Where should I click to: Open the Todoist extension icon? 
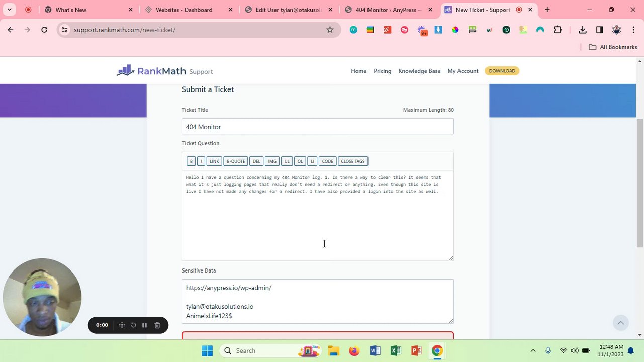click(387, 30)
